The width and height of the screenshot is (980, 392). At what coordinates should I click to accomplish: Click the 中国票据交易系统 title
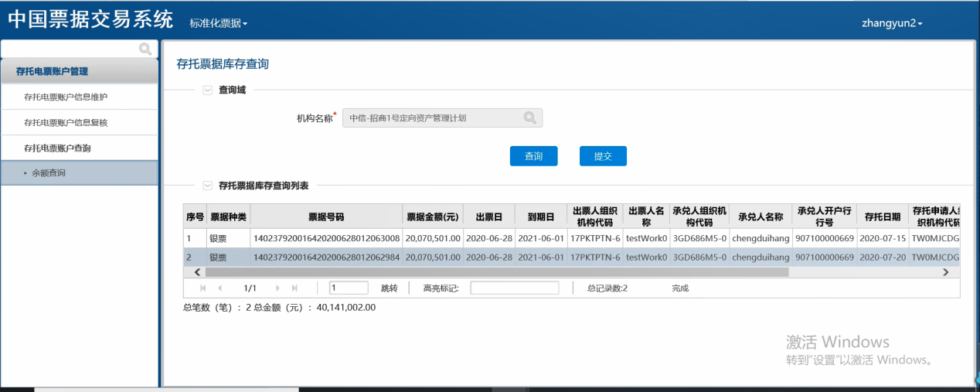(x=90, y=20)
